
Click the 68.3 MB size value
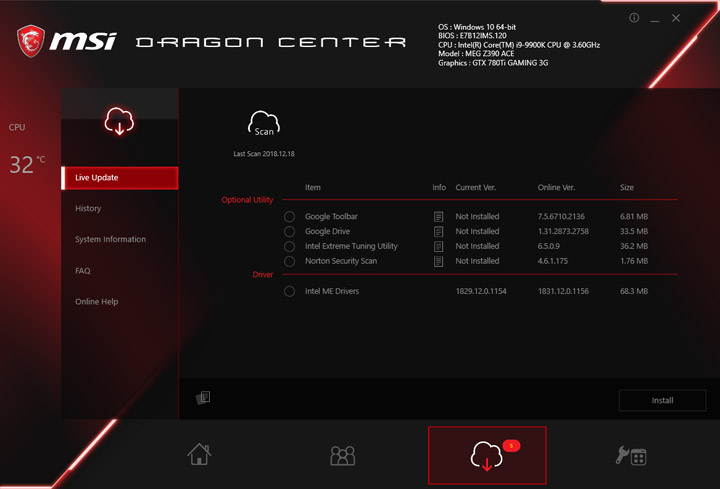click(x=634, y=291)
